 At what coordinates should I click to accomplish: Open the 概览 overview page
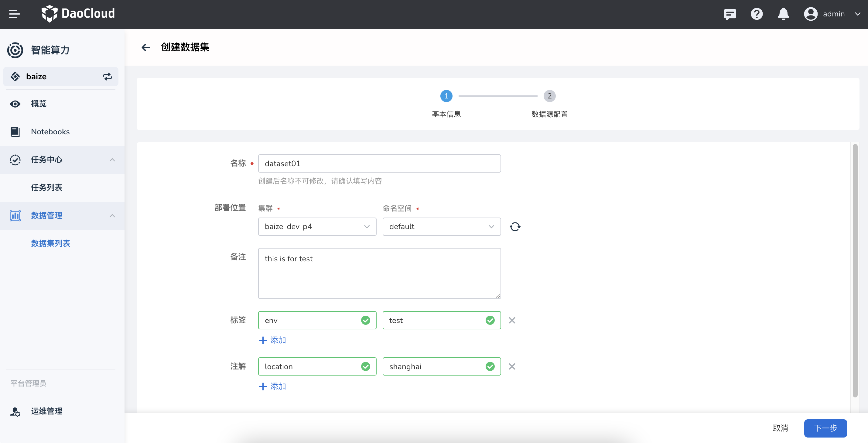tap(38, 104)
